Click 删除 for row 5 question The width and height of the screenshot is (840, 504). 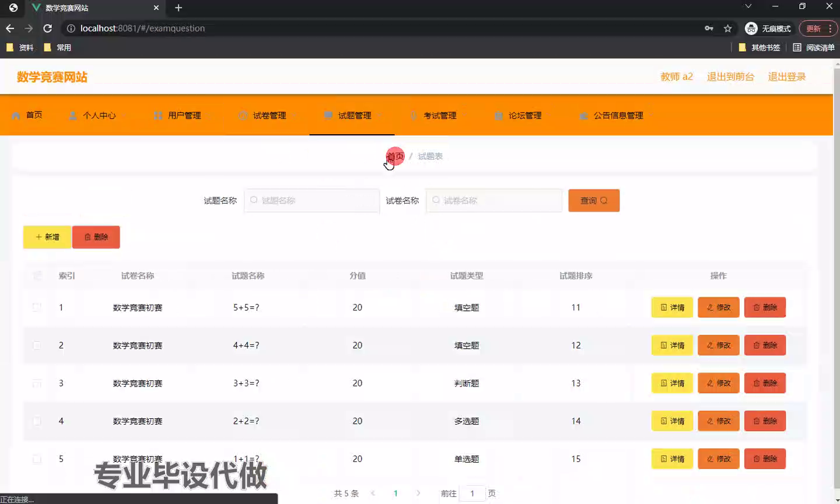765,459
